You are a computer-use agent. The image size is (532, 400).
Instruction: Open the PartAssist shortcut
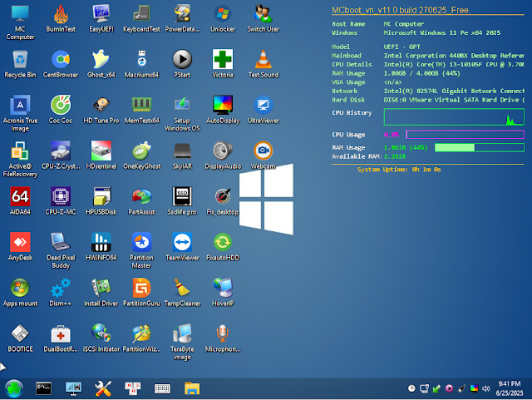(x=141, y=200)
